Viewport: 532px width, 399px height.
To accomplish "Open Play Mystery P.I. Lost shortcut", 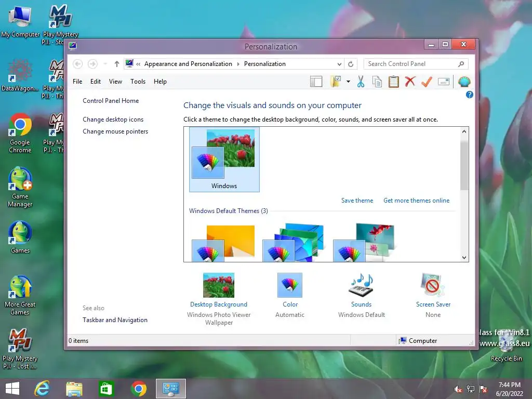I will pos(20,349).
